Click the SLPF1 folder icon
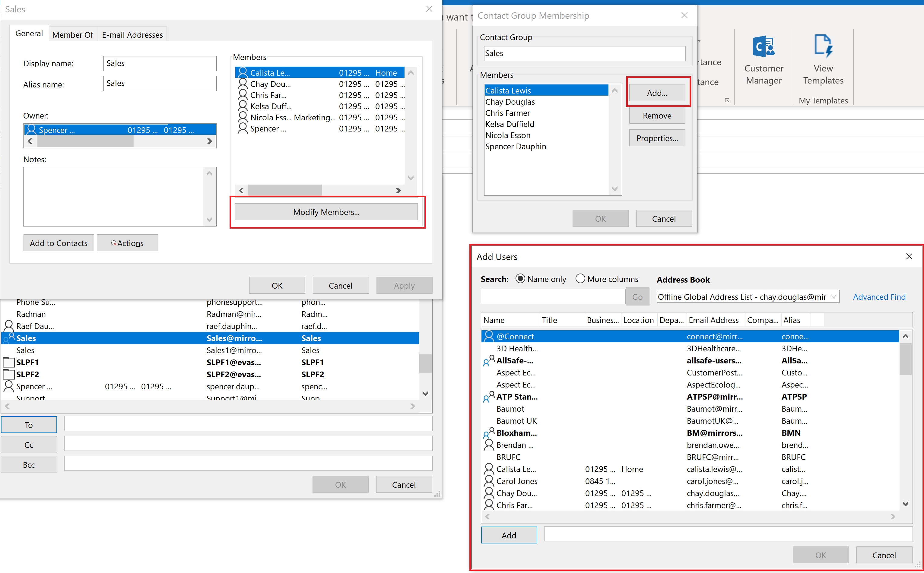The image size is (924, 573). (x=8, y=362)
